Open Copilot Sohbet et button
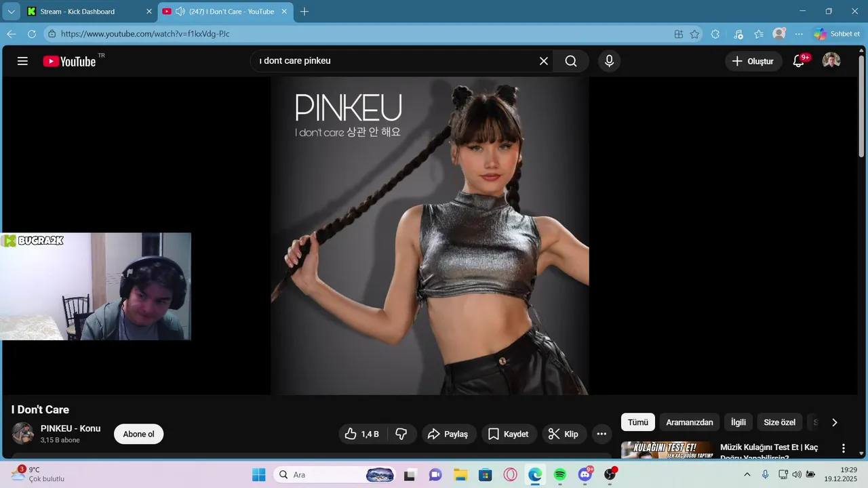The width and height of the screenshot is (868, 488). click(837, 34)
